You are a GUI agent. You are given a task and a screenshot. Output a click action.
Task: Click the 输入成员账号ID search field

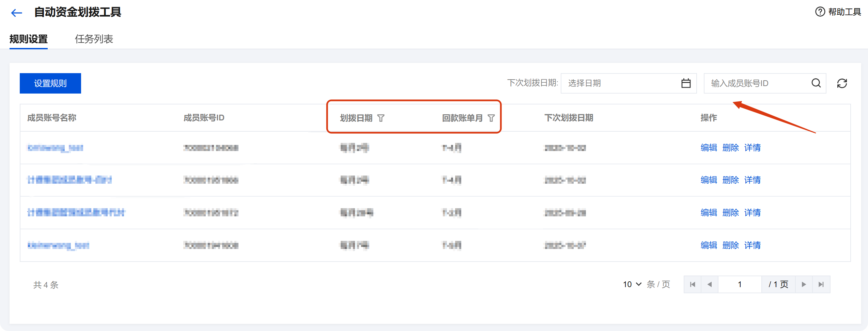coord(765,83)
